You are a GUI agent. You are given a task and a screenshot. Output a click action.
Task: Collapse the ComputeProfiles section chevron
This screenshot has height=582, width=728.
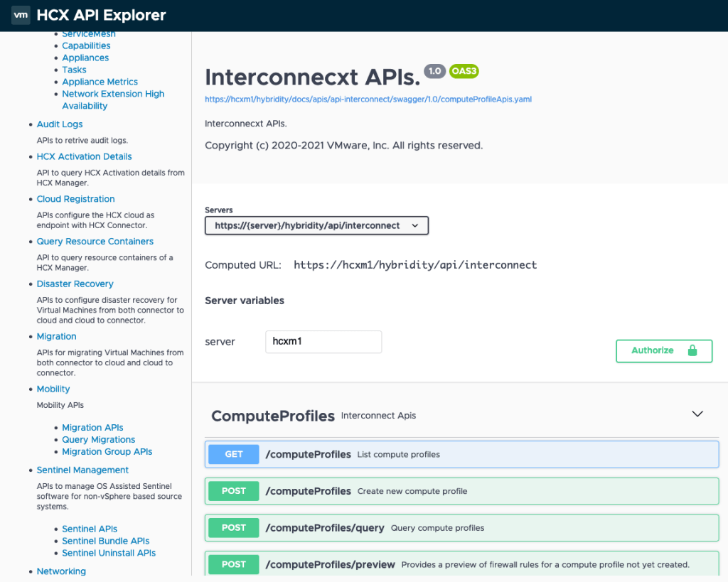click(697, 414)
